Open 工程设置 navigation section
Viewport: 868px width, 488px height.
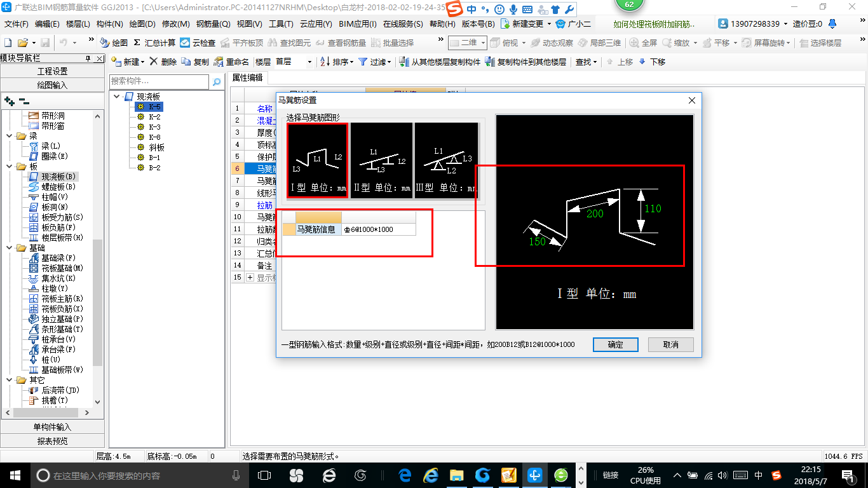click(x=52, y=71)
